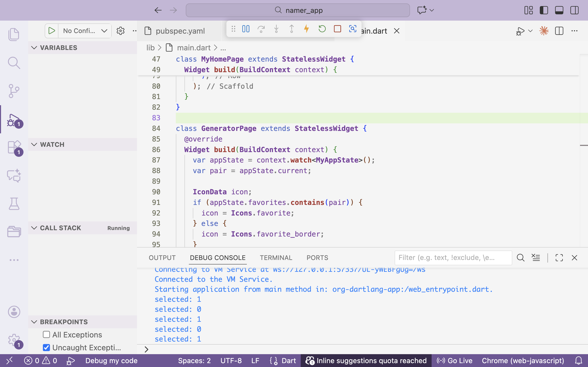Switch to the TERMINAL panel tab
This screenshot has width=588, height=367.
[276, 258]
